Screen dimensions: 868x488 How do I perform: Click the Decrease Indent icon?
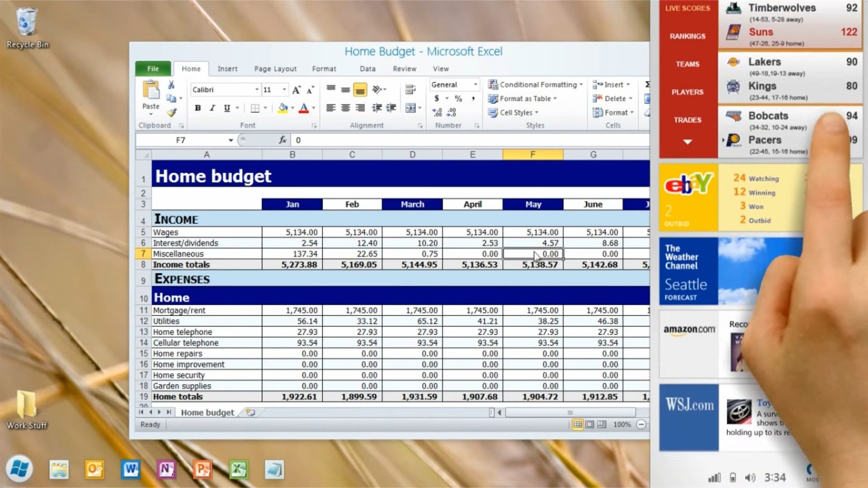coord(377,108)
